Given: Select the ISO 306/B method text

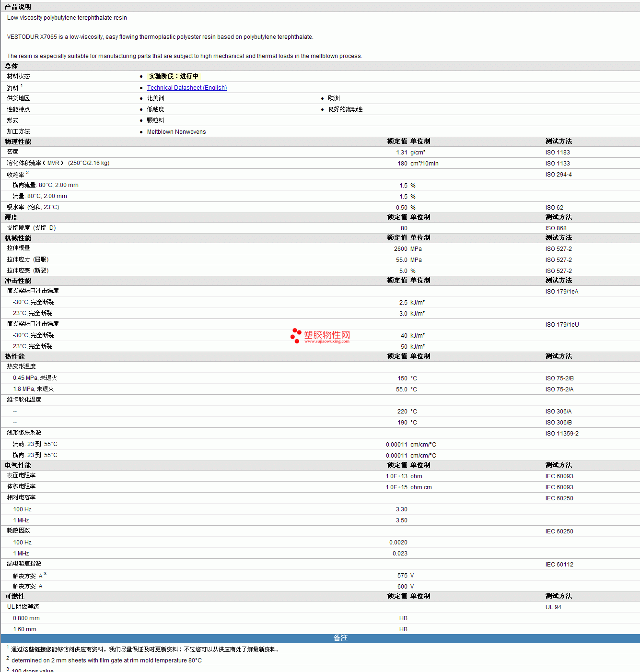Looking at the screenshot, I should pyautogui.click(x=559, y=423).
